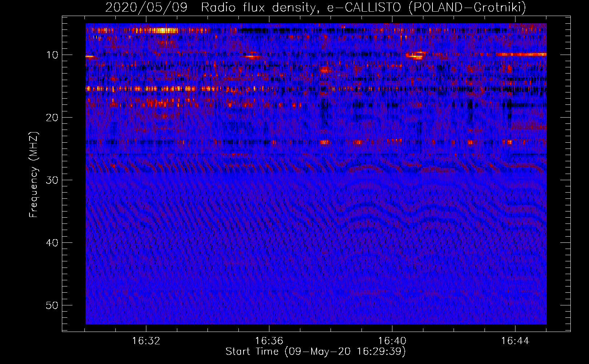This screenshot has height=364, width=589.
Task: Click the 40 frequency tick label
Action: (52, 243)
